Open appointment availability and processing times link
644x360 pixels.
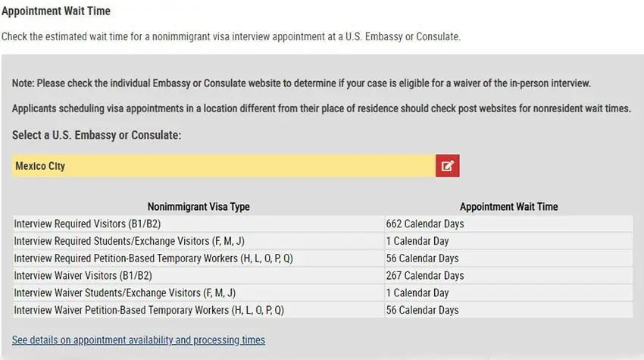point(139,340)
